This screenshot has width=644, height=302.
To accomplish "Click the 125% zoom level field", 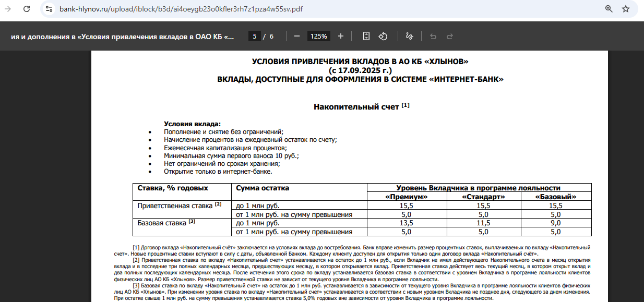I will click(319, 36).
